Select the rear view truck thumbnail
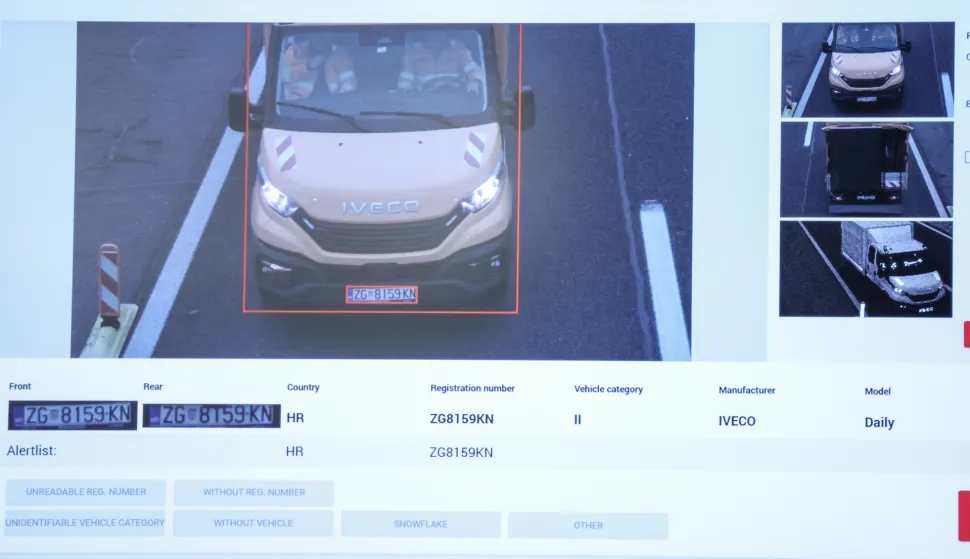The height and width of the screenshot is (559, 970). [866, 168]
